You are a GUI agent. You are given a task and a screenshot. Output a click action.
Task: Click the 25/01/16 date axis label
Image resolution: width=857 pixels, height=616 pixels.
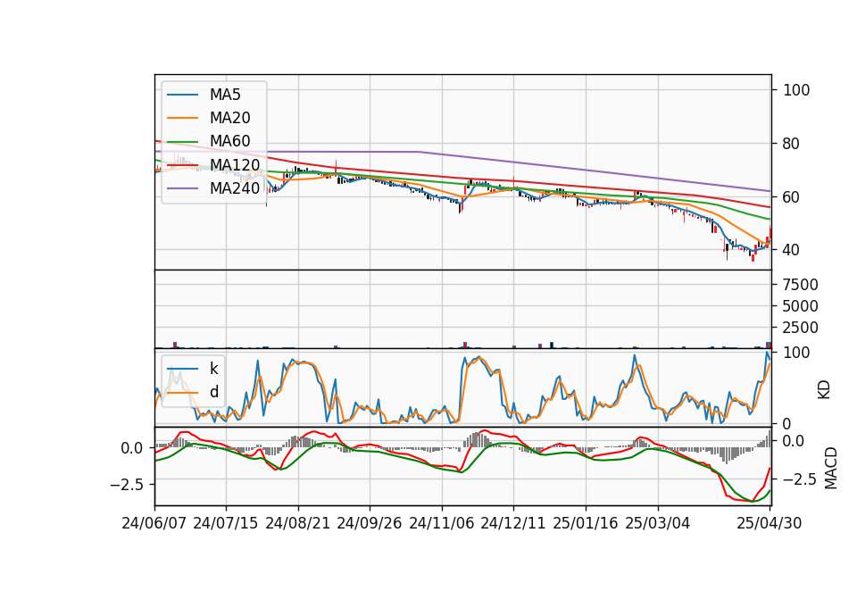586,523
